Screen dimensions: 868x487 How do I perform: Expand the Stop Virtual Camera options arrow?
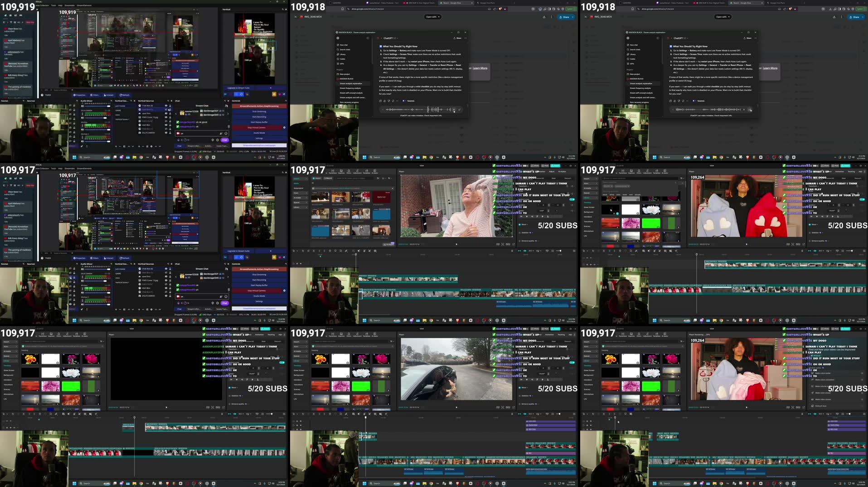[x=284, y=127]
